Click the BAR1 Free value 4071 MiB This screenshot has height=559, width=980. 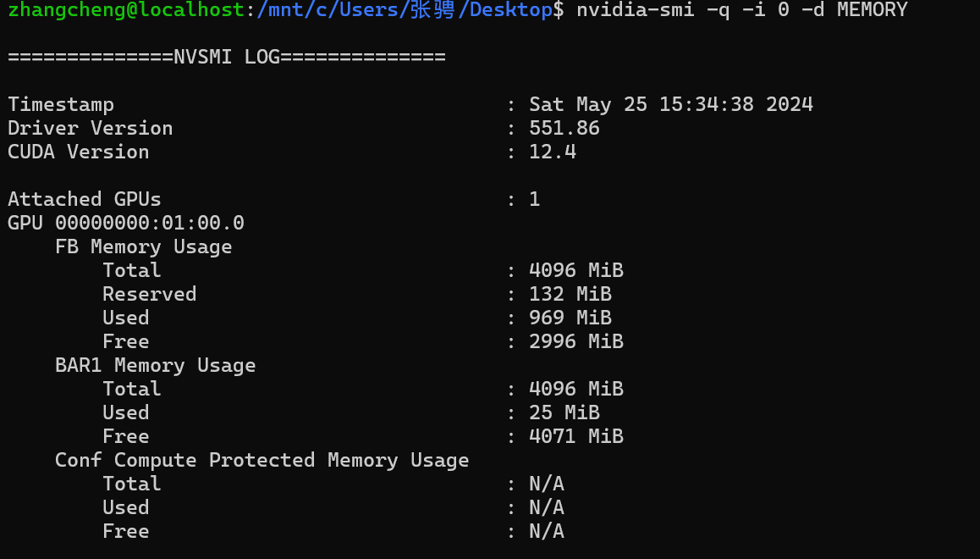tap(576, 437)
